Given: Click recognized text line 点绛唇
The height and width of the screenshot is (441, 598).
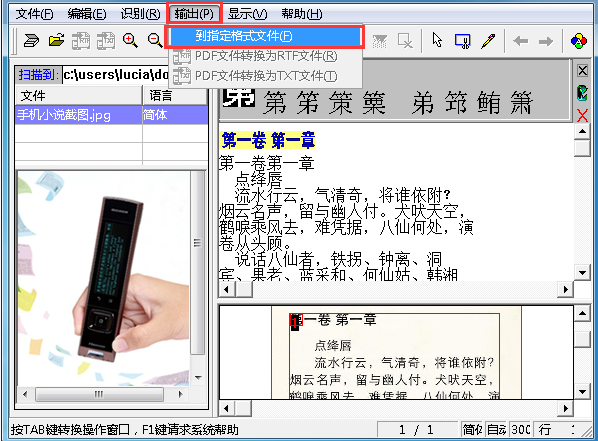Looking at the screenshot, I should click(x=259, y=179).
